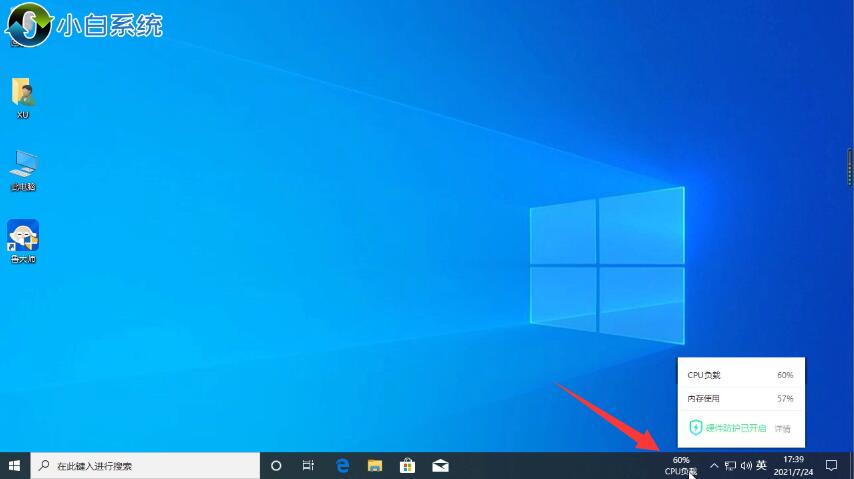Launch the 鲁大师 desktop shortcut
This screenshot has width=854, height=479.
(x=23, y=241)
